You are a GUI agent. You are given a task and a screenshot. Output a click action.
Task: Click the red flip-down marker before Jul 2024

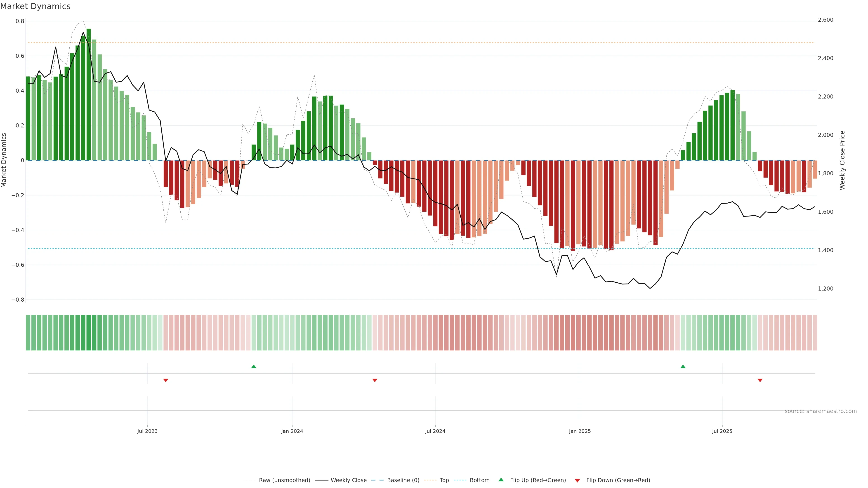pos(375,380)
